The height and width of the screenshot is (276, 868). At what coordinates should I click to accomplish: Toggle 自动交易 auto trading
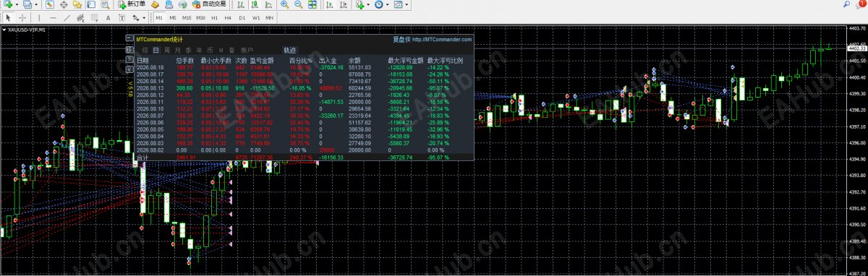(x=209, y=5)
